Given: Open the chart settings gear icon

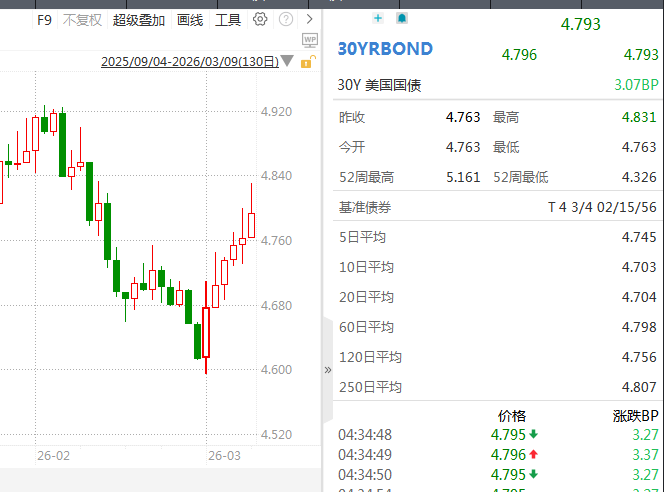Looking at the screenshot, I should (x=260, y=19).
